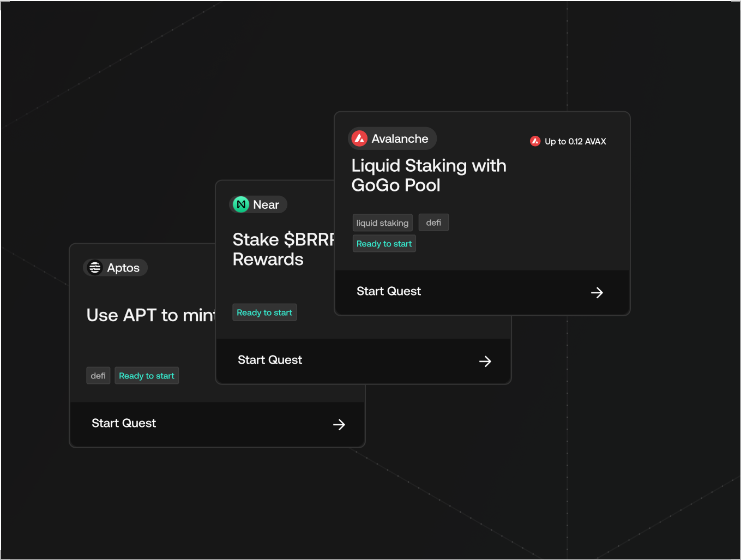Screen dimensions: 741x560
Task: Click the small AVAX reward icon
Action: click(535, 141)
